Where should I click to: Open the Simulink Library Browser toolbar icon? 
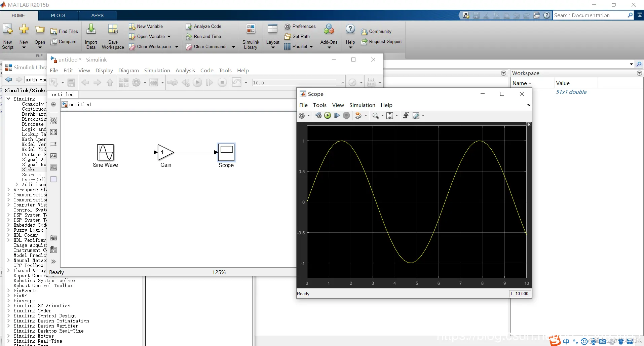123,82
